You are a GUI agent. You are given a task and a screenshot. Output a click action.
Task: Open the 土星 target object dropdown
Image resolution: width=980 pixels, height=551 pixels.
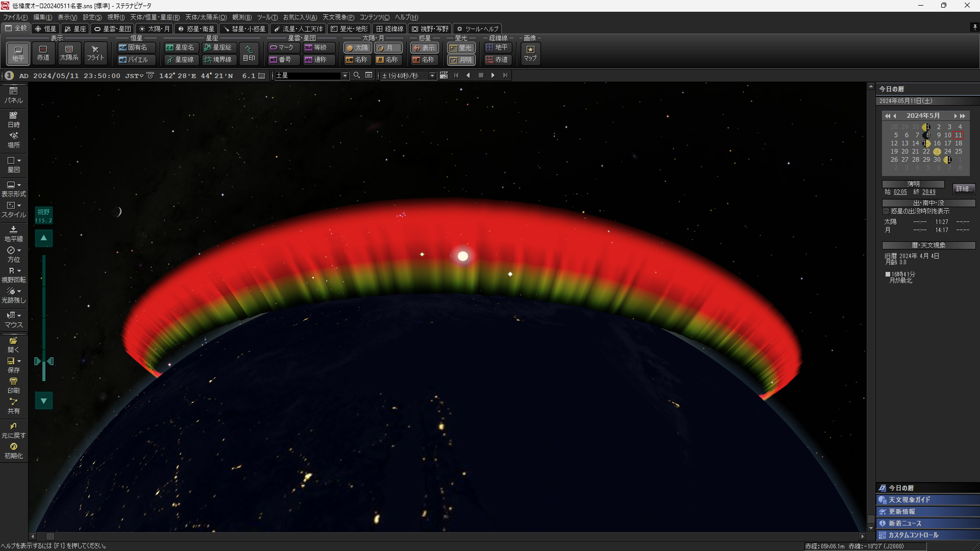(x=345, y=76)
